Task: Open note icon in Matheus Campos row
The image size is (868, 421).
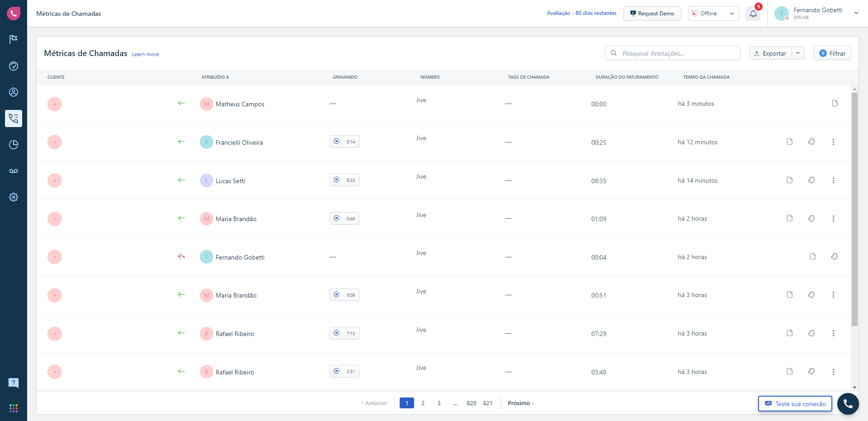Action: [835, 104]
